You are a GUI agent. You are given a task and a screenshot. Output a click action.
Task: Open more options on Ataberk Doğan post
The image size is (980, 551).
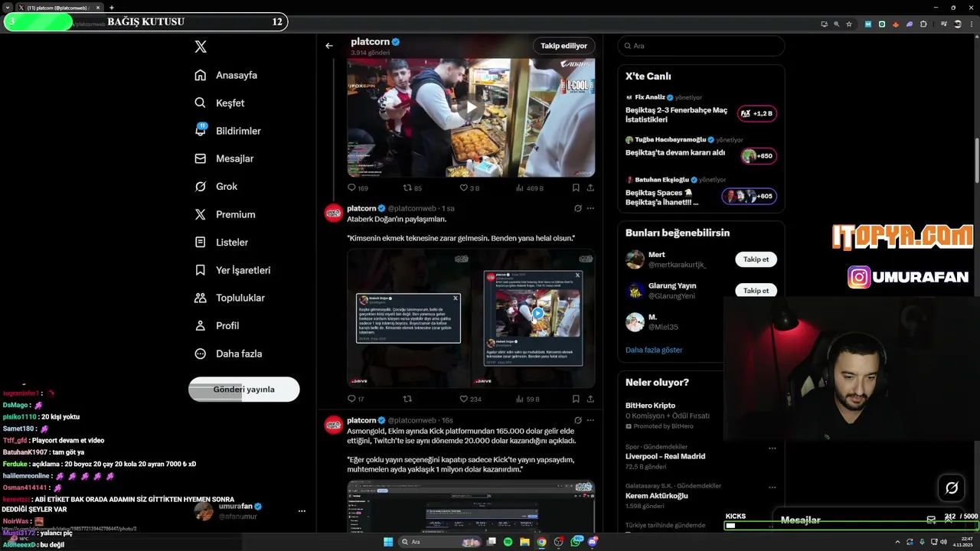tap(590, 208)
